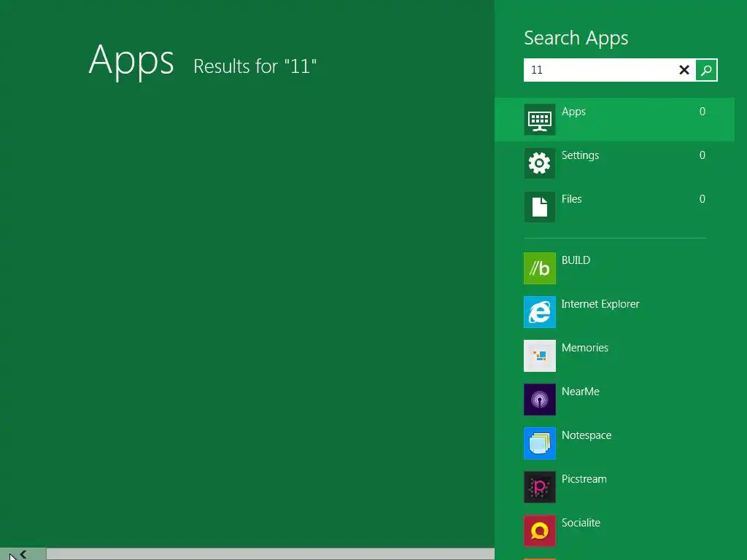747x560 pixels.
Task: Click the horizontal scrollbar track
Action: pyautogui.click(x=270, y=554)
